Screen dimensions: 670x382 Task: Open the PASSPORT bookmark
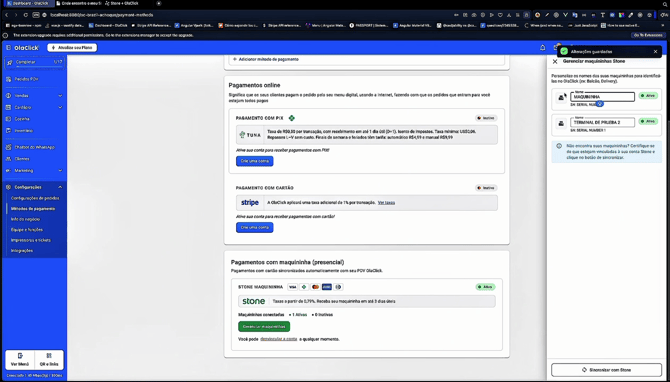tap(369, 26)
